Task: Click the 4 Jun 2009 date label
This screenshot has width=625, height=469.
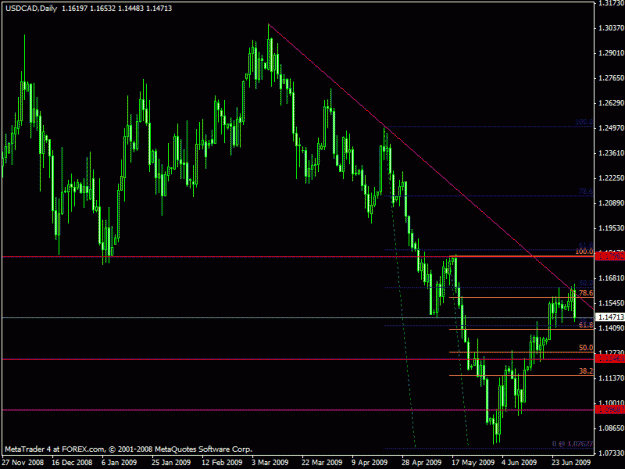Action: [x=519, y=463]
